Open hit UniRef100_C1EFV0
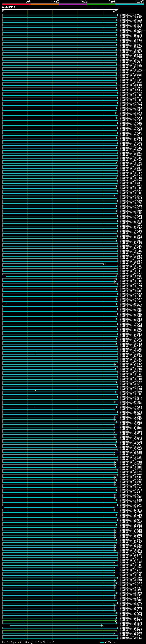This screenshot has width=146, height=644. [131, 72]
